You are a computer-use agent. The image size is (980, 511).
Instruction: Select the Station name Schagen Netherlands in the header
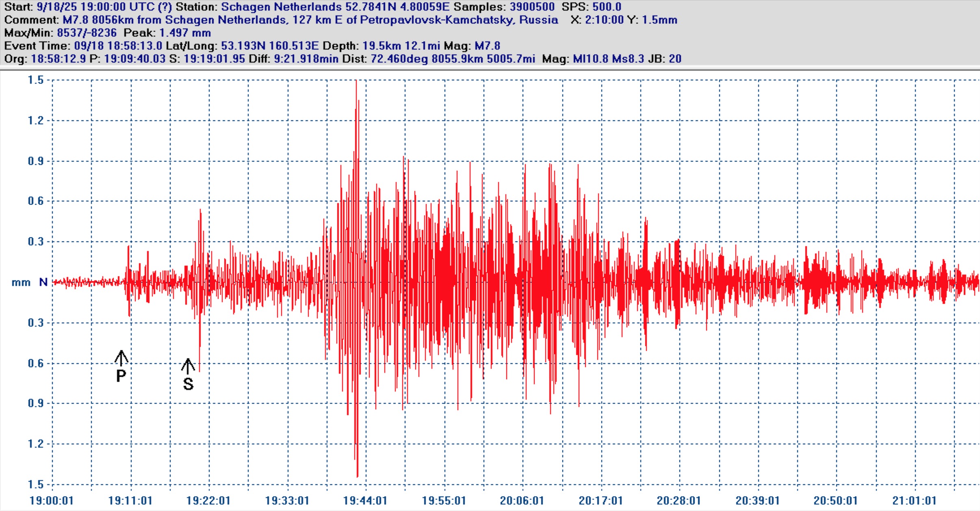pos(281,7)
